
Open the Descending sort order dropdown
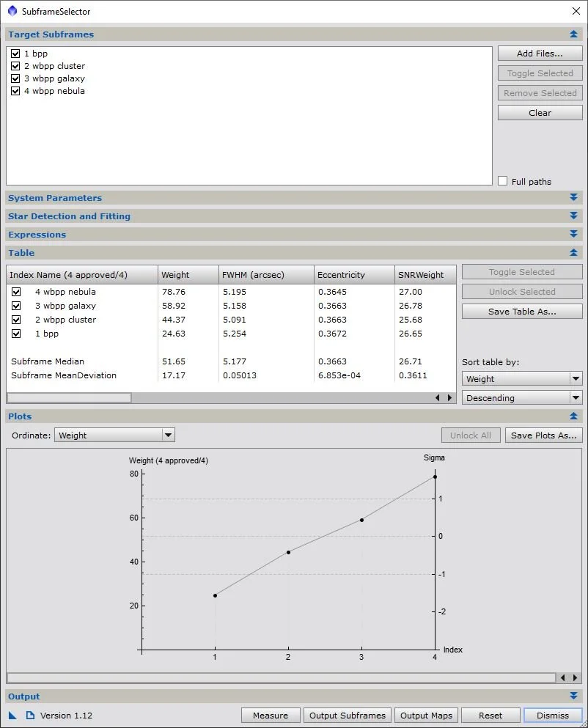[522, 398]
